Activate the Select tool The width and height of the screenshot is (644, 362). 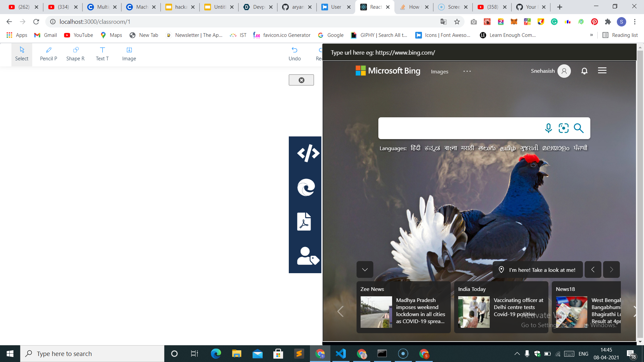click(x=22, y=54)
